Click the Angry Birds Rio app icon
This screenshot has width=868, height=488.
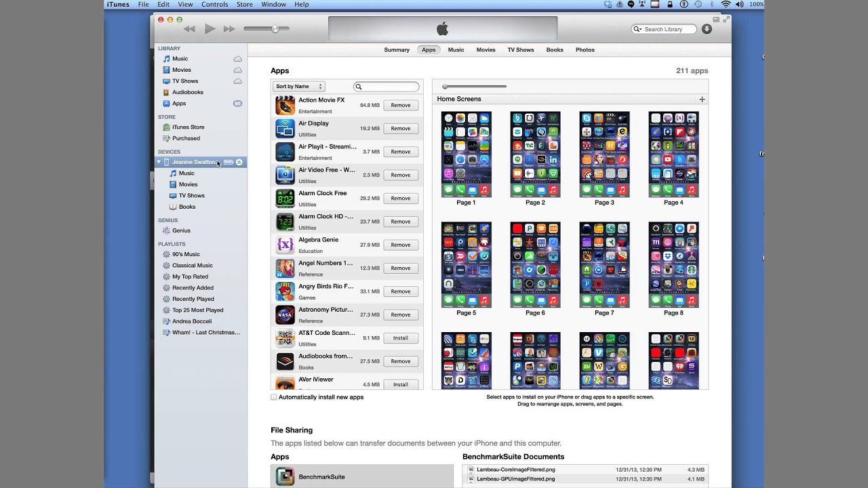(x=285, y=291)
